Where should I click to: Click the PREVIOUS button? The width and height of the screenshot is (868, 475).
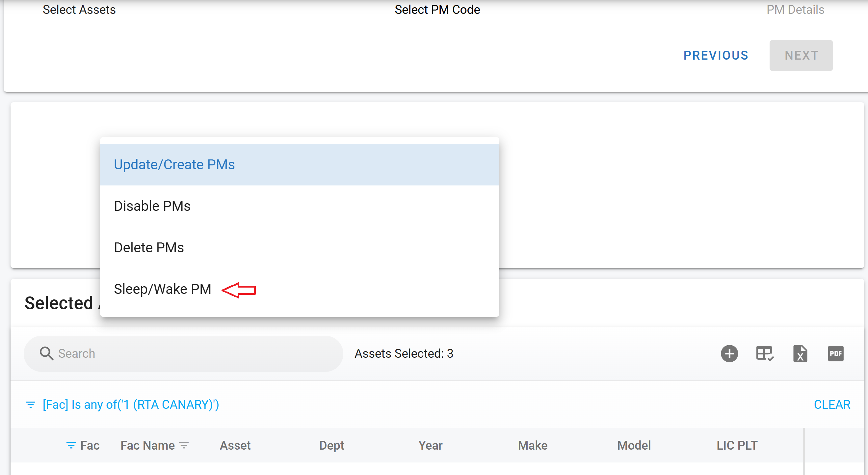pyautogui.click(x=716, y=55)
